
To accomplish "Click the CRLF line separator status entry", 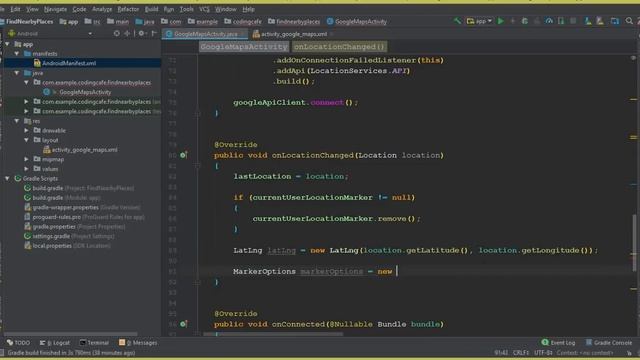I will 520,353.
